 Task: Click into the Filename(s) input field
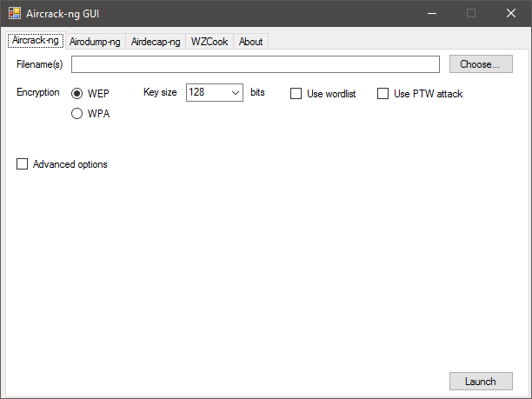pyautogui.click(x=256, y=64)
